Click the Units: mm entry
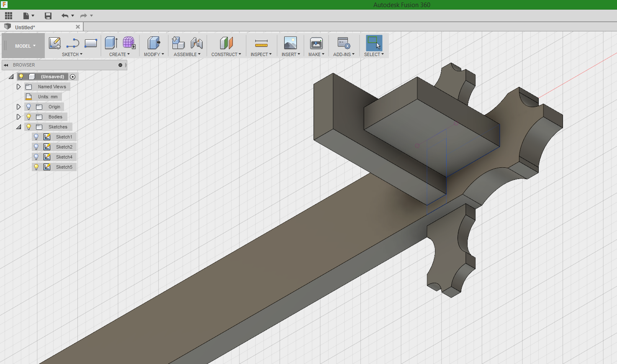 click(48, 97)
